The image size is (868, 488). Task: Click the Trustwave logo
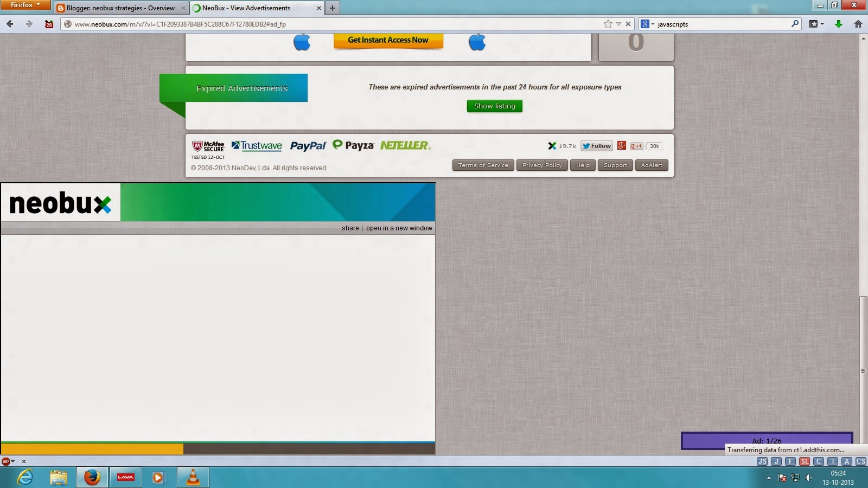(x=257, y=145)
